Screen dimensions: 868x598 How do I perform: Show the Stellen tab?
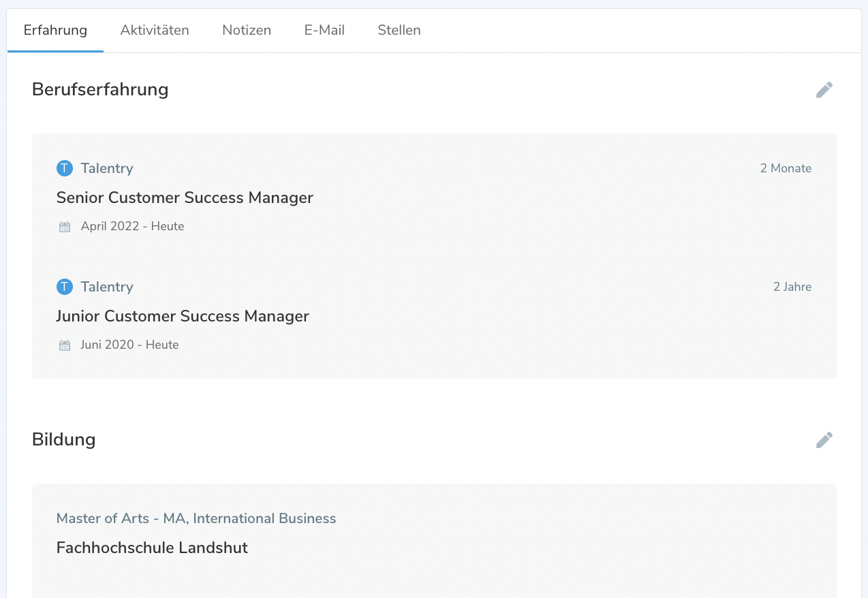pos(399,30)
